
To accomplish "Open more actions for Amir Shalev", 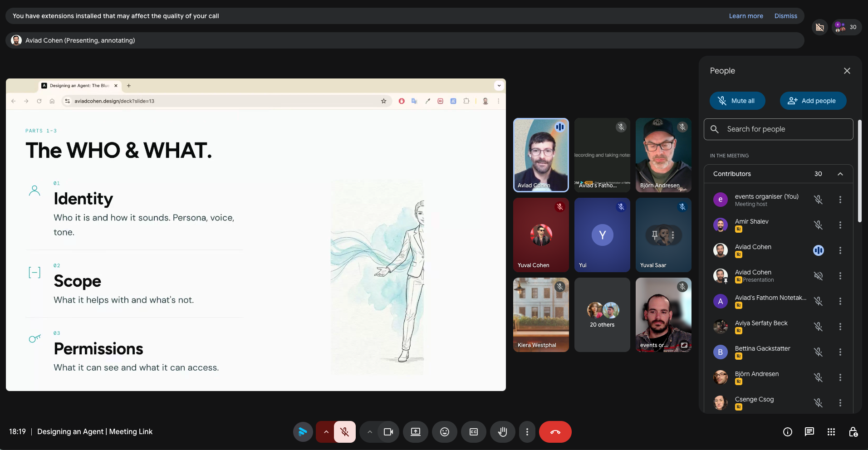I will pos(840,225).
